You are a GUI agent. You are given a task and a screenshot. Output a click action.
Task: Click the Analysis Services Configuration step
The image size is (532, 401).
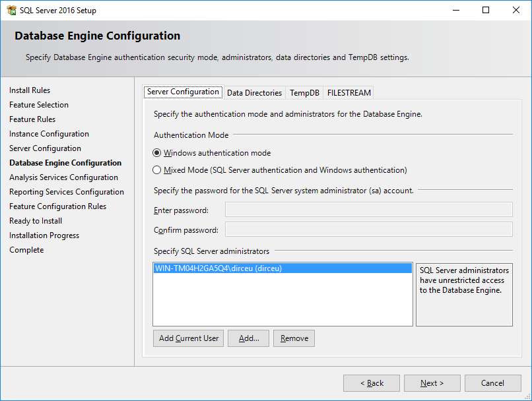click(64, 177)
